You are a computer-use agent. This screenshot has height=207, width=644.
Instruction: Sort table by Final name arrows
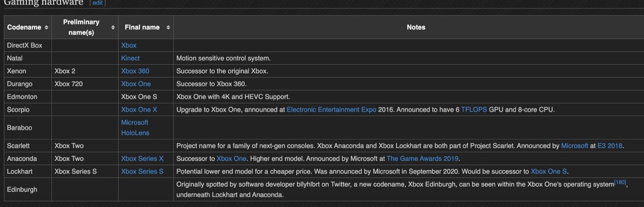pyautogui.click(x=168, y=27)
